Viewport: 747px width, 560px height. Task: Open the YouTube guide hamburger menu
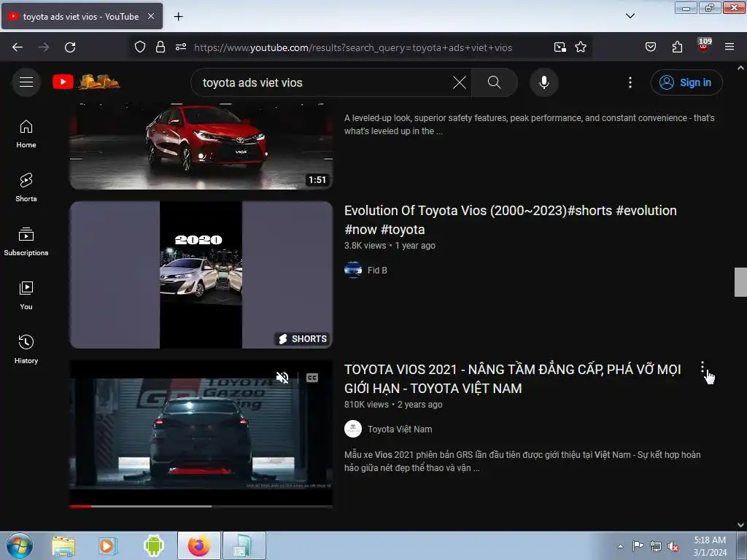coord(26,82)
